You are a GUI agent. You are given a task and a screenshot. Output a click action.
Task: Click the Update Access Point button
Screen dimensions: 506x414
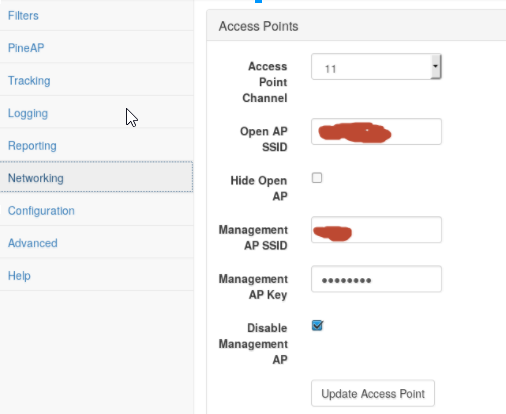point(373,393)
